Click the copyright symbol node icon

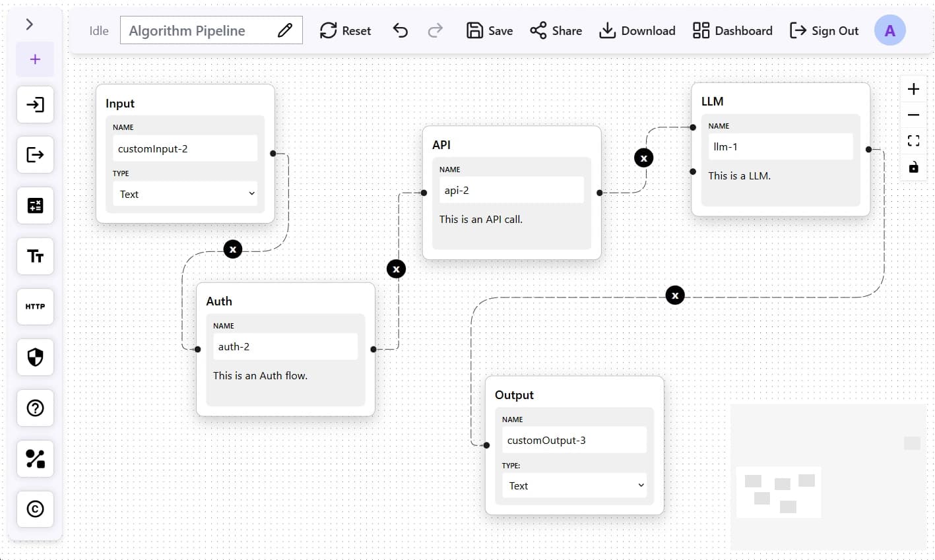click(x=35, y=509)
